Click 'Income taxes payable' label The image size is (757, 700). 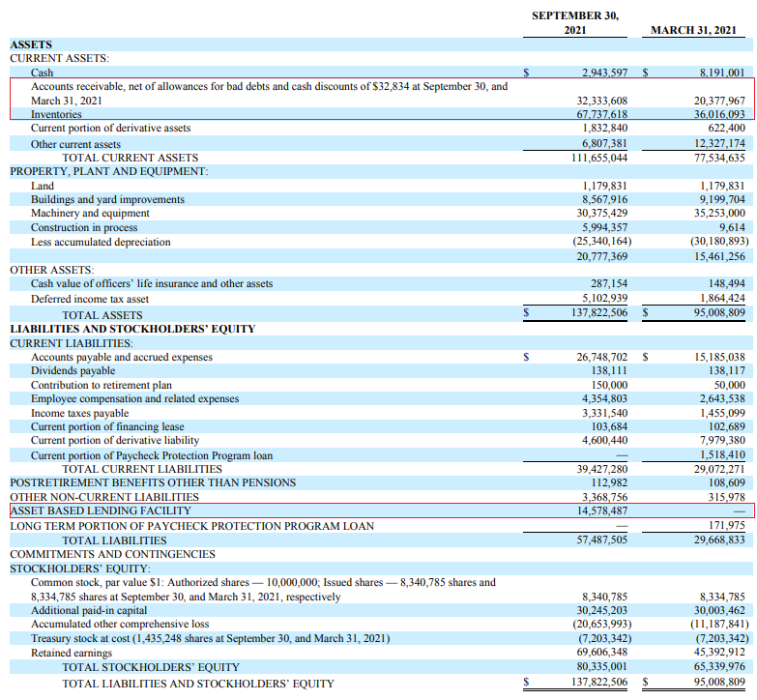click(x=79, y=413)
